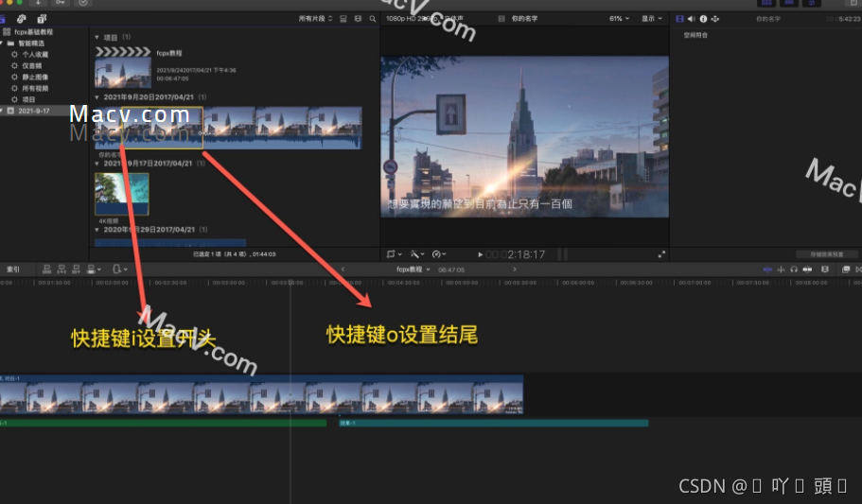This screenshot has width=862, height=504.
Task: Toggle timeline snapping
Action: (807, 269)
